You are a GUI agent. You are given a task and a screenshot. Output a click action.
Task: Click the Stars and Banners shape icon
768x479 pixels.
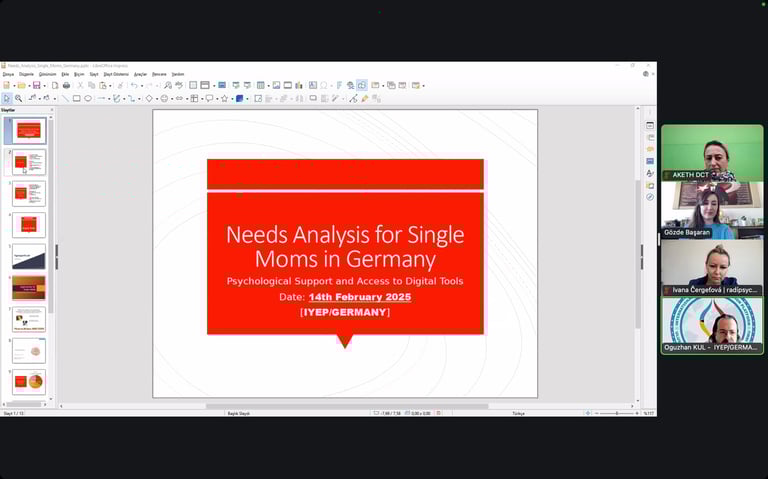pos(224,98)
